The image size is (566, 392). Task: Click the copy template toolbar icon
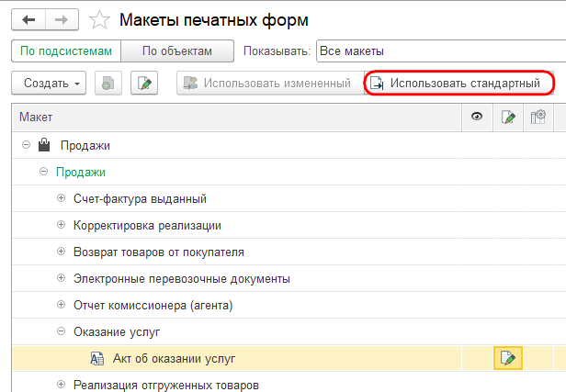pos(108,84)
